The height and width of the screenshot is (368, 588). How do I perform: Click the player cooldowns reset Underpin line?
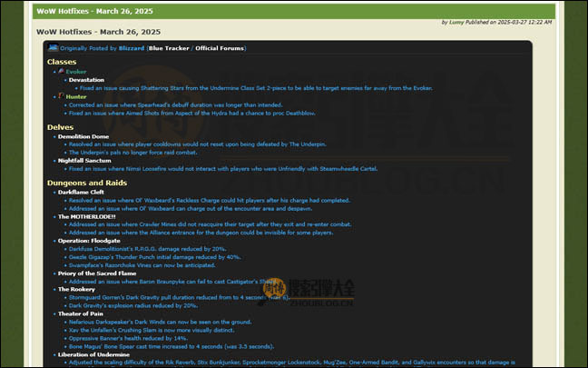click(x=198, y=144)
